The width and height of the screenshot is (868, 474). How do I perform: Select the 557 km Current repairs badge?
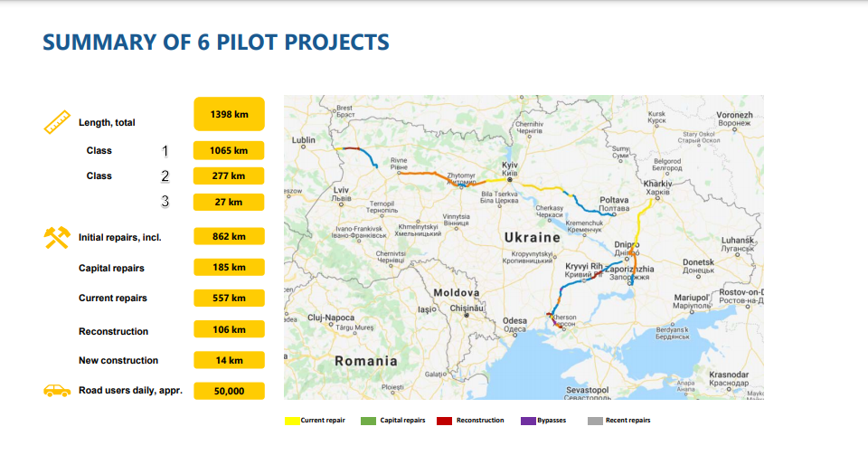[229, 298]
